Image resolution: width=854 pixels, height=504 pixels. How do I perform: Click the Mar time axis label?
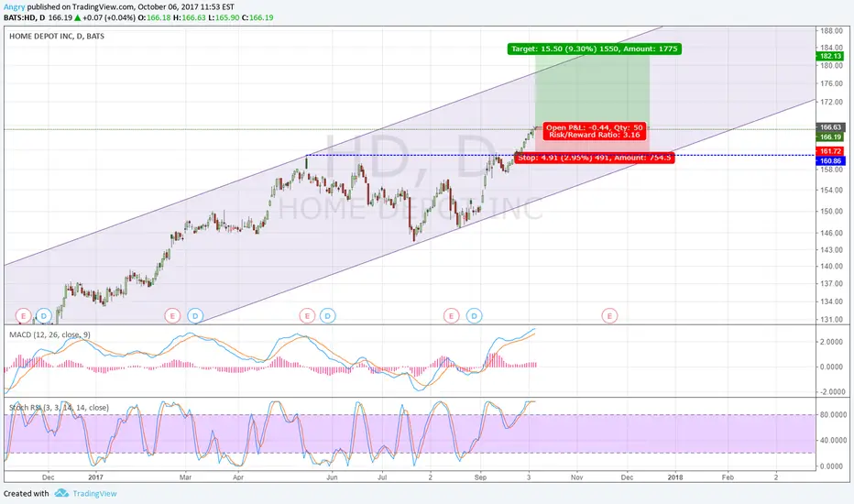[186, 477]
